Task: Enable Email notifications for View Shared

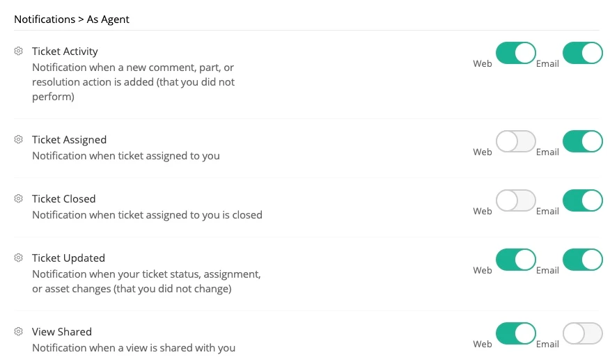Action: point(582,333)
